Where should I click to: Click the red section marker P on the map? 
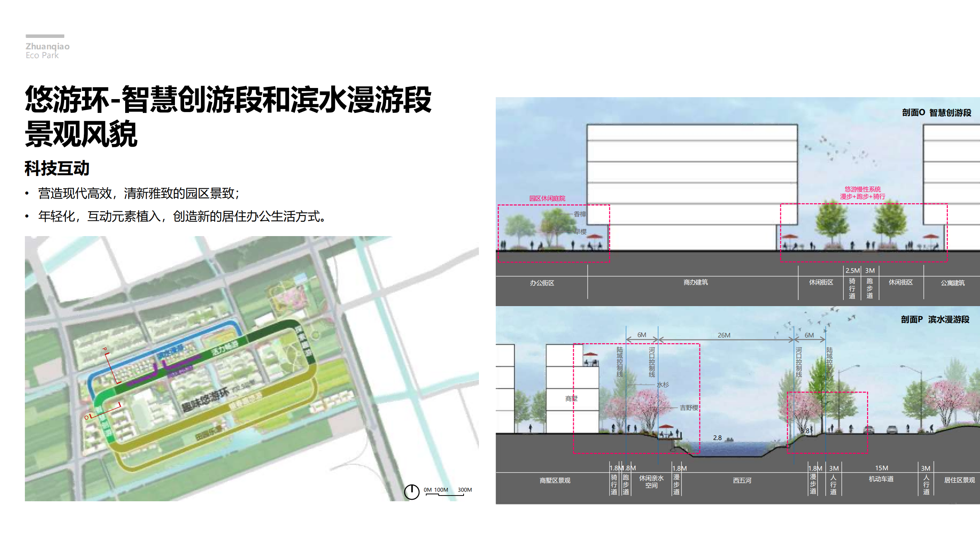(105, 349)
